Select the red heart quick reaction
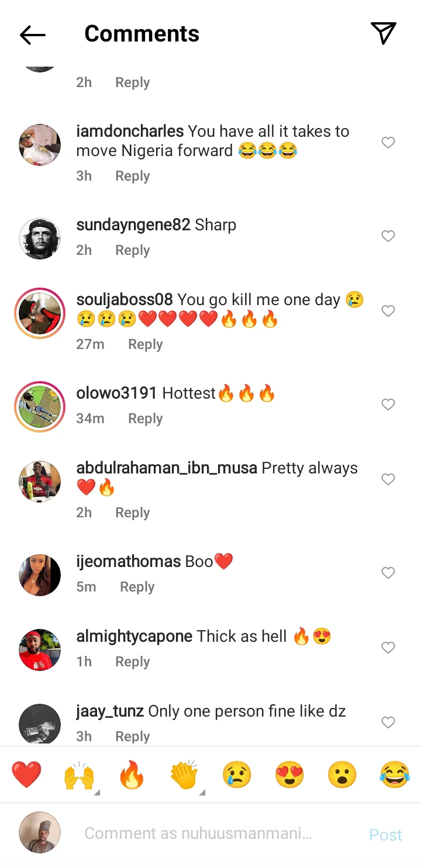 (x=26, y=774)
